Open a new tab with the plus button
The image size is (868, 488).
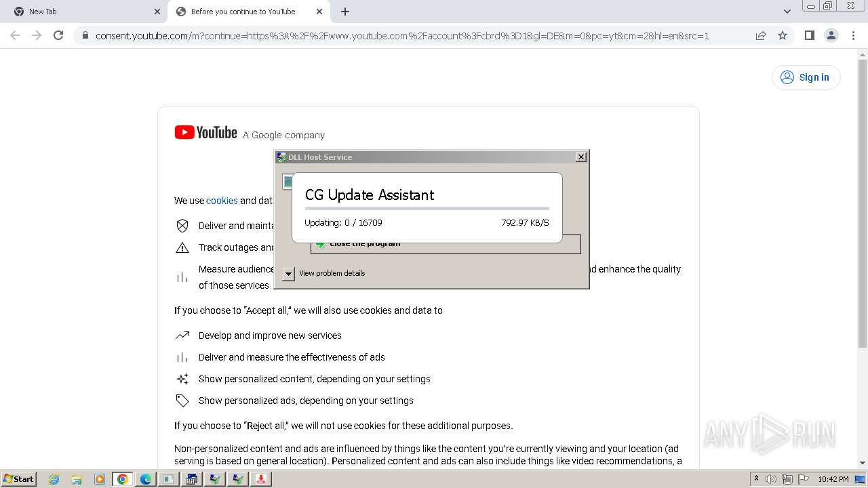(x=345, y=12)
